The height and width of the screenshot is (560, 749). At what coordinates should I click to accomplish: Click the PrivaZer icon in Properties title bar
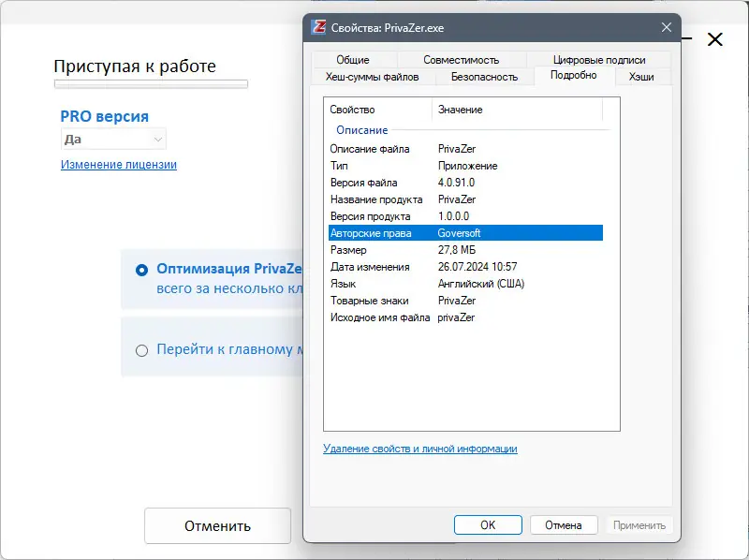tap(318, 27)
